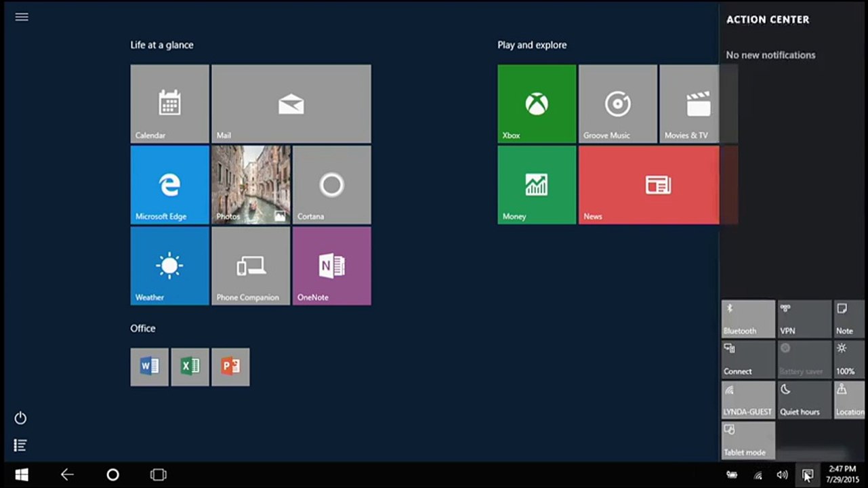Toggle the Battery saver quick action

click(x=804, y=360)
